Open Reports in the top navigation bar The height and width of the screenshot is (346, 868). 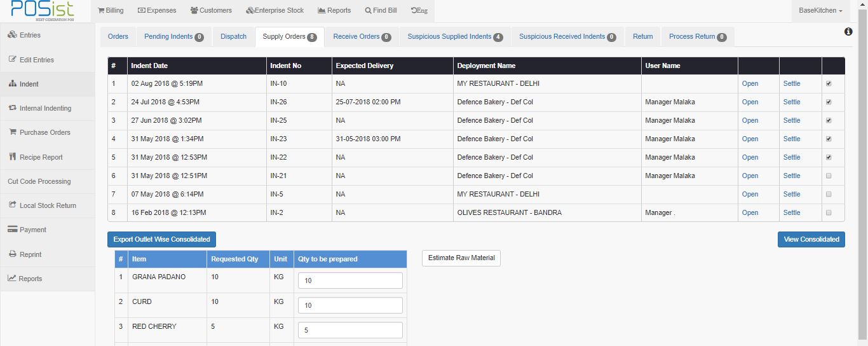pos(334,10)
